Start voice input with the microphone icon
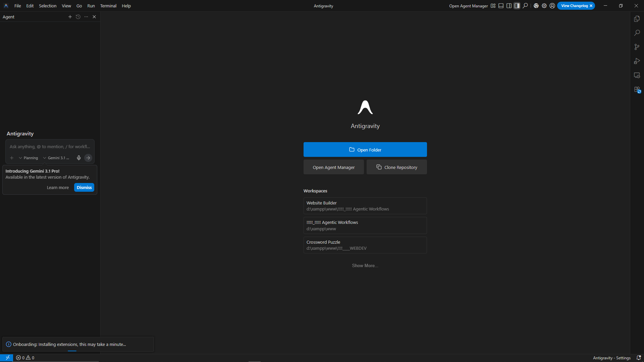The height and width of the screenshot is (362, 644). [78, 158]
